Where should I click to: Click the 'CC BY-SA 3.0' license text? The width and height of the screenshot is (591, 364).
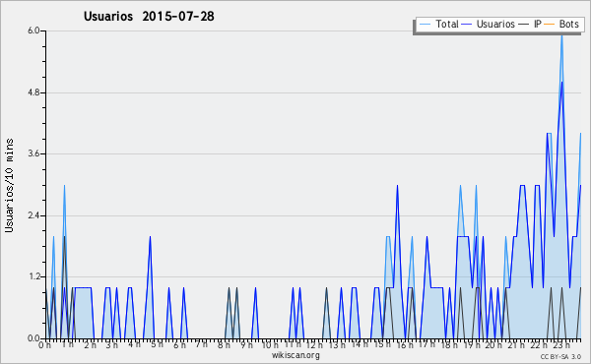point(560,356)
